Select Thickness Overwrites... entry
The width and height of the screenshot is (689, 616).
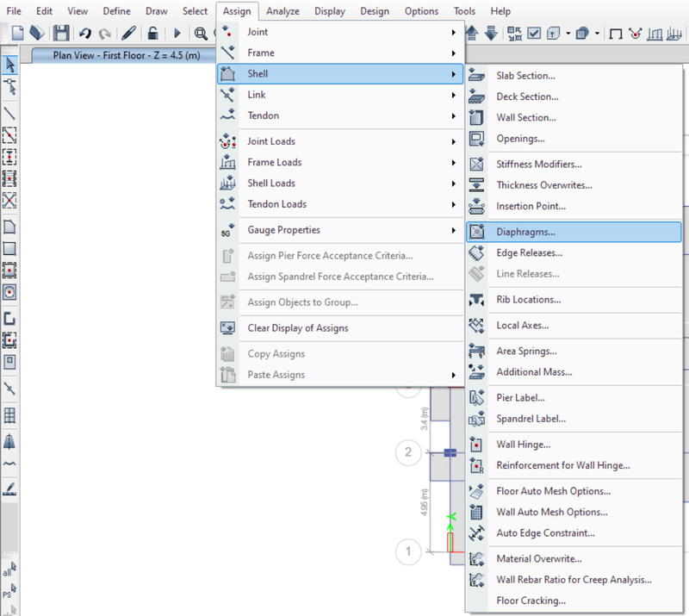[x=544, y=185]
